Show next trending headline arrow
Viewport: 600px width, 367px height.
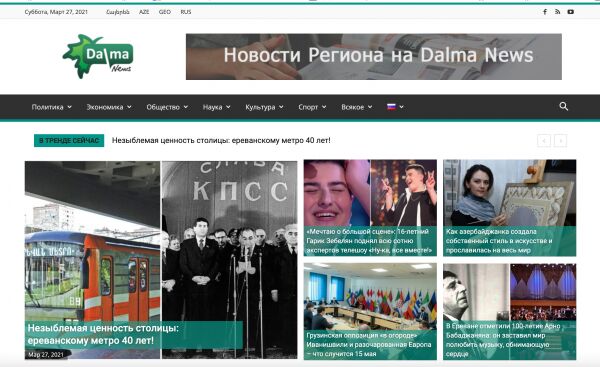point(561,140)
